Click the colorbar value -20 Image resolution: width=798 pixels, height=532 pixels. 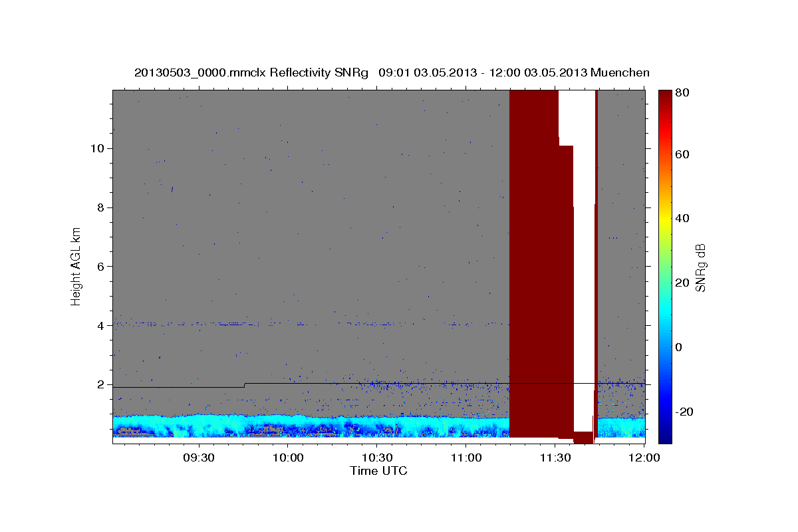coord(683,412)
